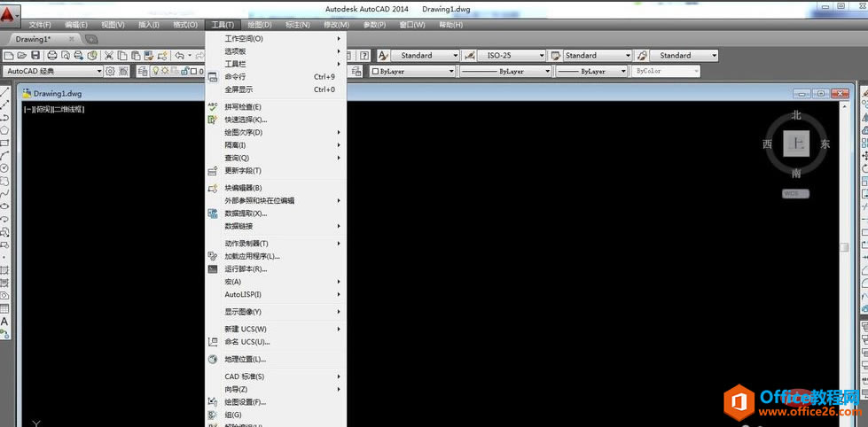The image size is (868, 427).
Task: Click the Workspace Settings gear icon
Action: coord(110,71)
